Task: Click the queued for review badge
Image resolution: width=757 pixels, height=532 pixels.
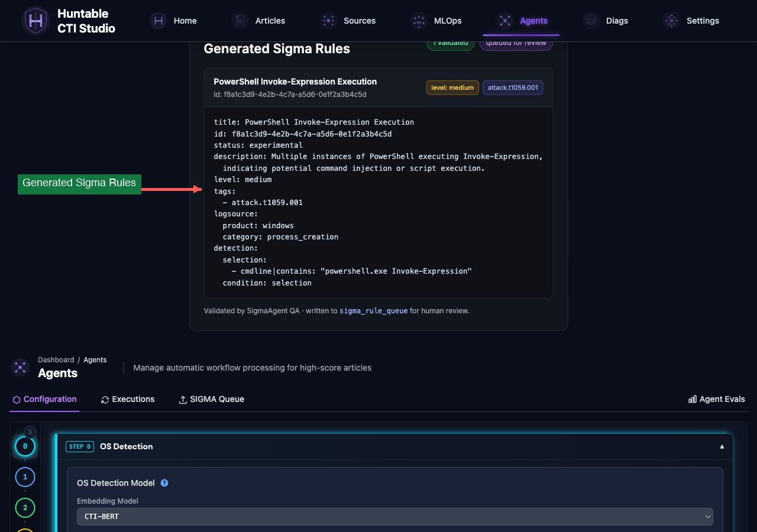Action: (516, 44)
